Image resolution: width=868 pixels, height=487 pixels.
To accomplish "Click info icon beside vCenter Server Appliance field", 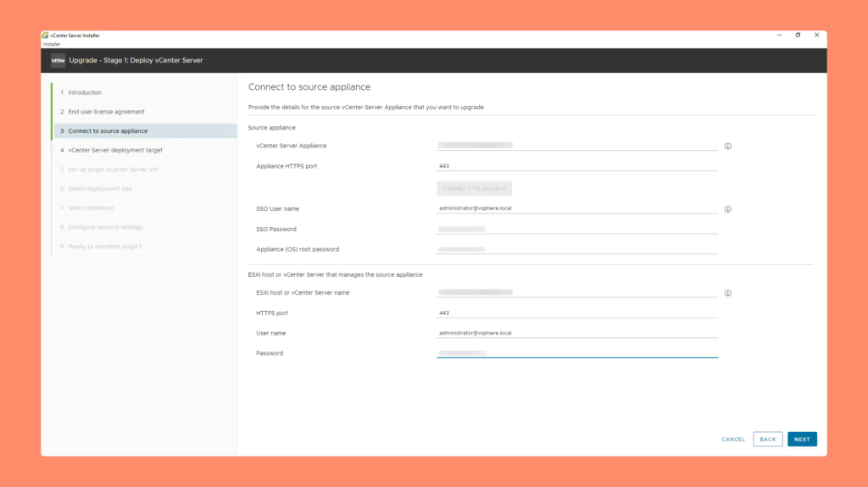I will [x=727, y=146].
